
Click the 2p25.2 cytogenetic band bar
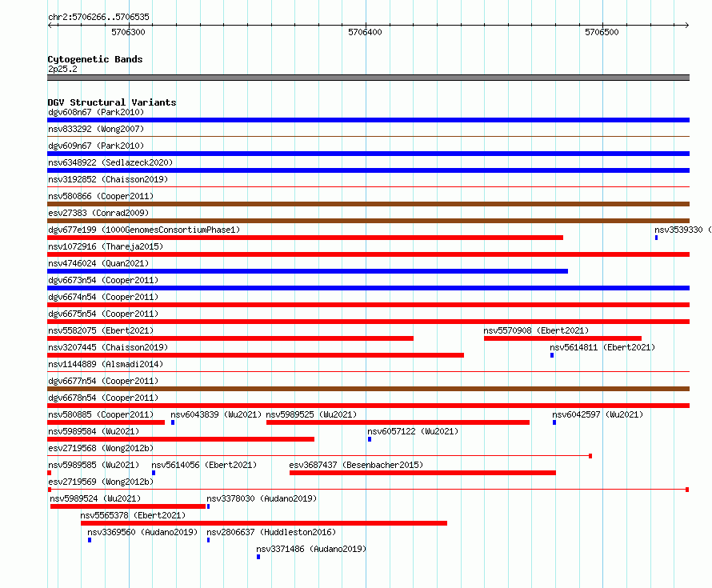tap(368, 78)
